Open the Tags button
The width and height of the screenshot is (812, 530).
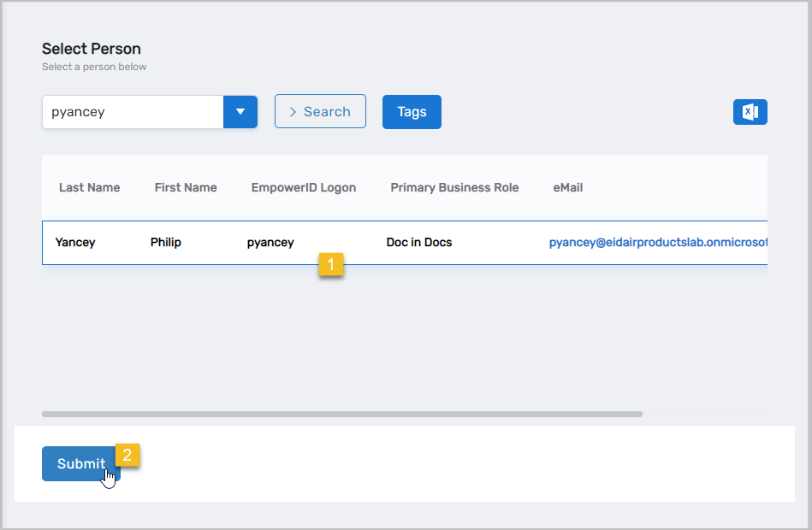412,112
